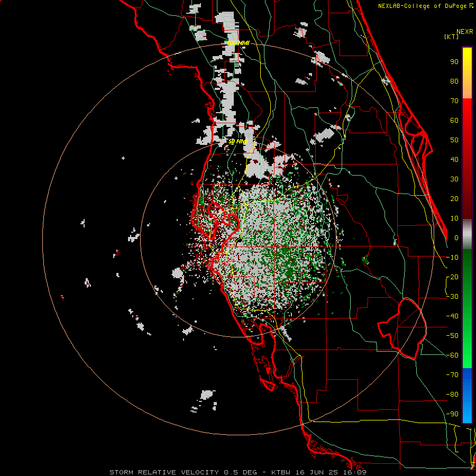Click the 50 NMI range ring label
476x476 pixels.
point(238,141)
